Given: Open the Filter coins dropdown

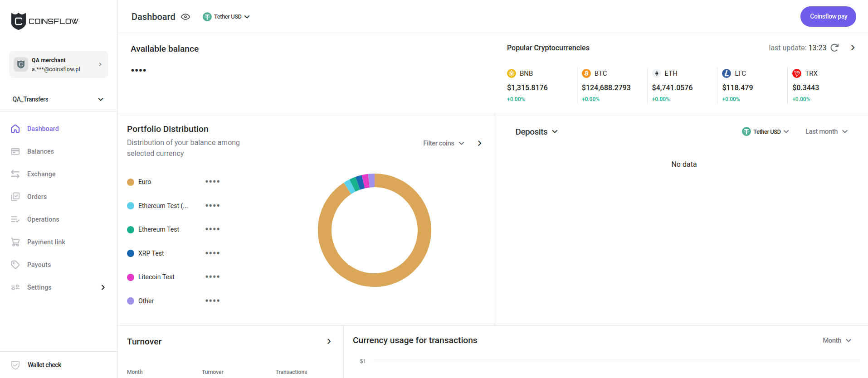Looking at the screenshot, I should (x=444, y=143).
